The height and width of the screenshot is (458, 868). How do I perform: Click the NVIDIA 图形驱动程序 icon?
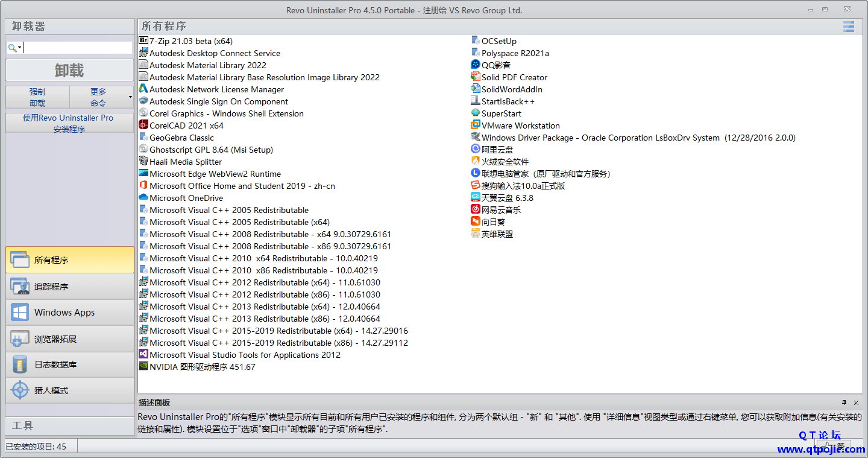[x=143, y=367]
